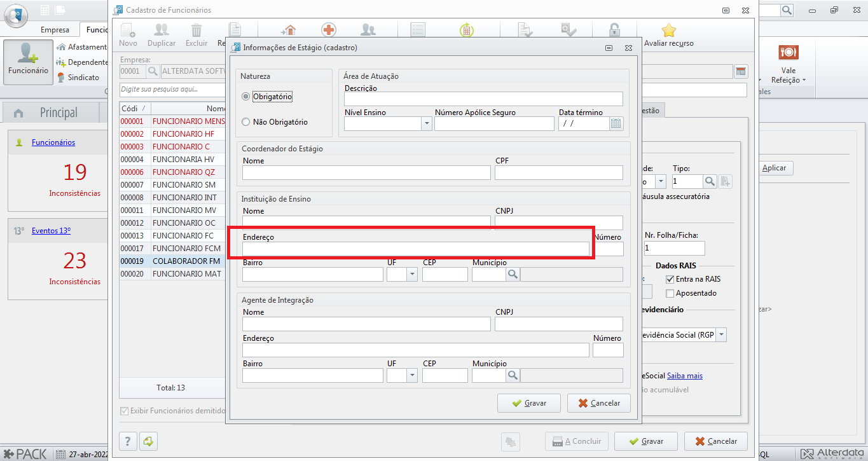Open the Data término calendar picker
Screen dimensions: 868x461
(616, 123)
